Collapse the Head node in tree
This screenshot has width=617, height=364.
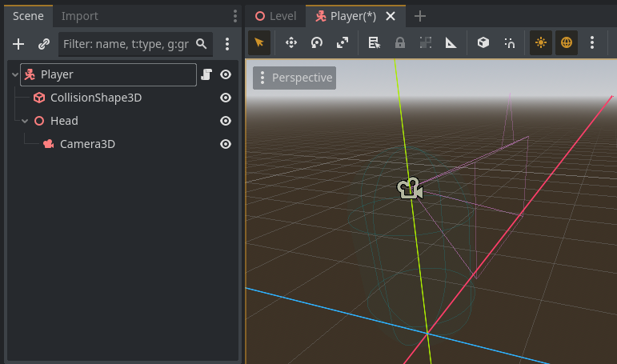coord(25,121)
